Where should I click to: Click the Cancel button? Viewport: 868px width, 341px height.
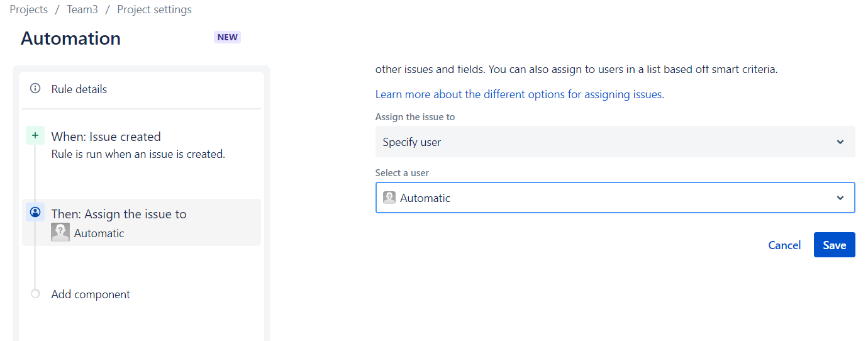point(784,245)
